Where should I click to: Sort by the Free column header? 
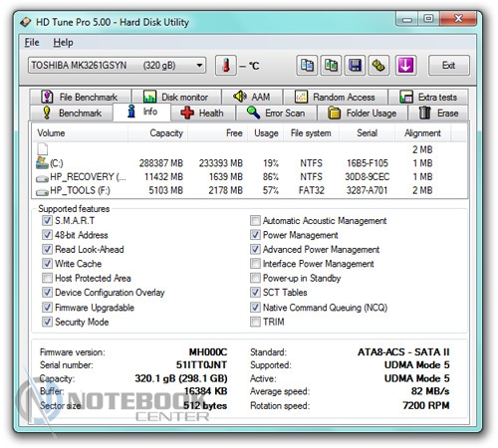click(218, 133)
